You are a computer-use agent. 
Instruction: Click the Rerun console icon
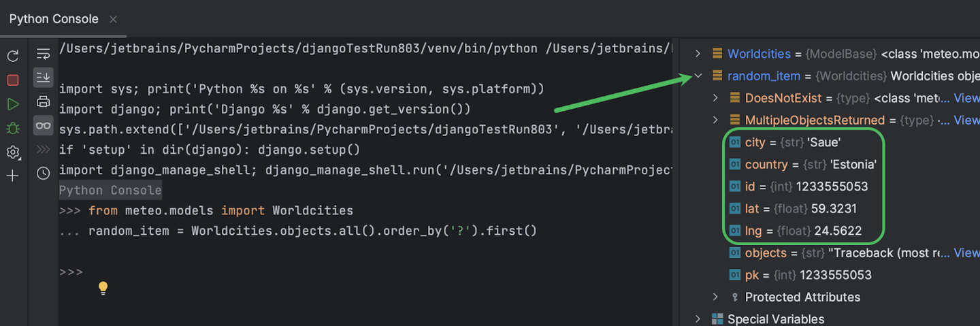[x=13, y=56]
